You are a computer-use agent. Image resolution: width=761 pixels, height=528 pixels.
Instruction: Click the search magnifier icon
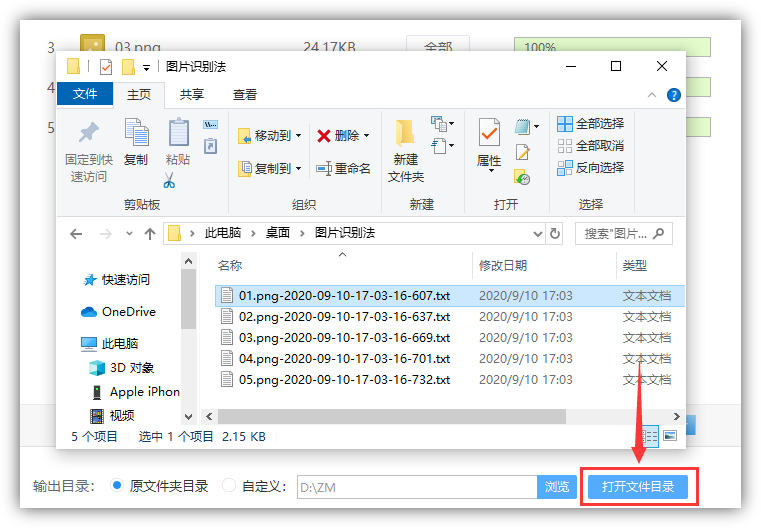tap(659, 234)
